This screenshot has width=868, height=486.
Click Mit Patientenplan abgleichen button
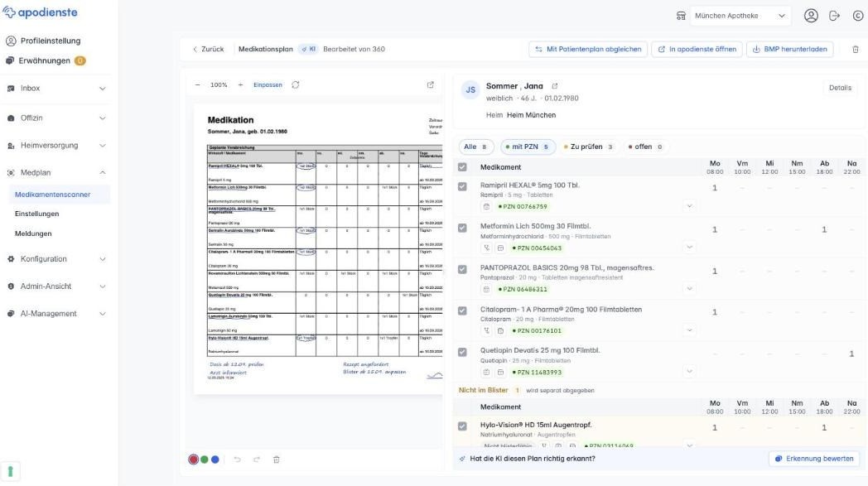click(588, 50)
